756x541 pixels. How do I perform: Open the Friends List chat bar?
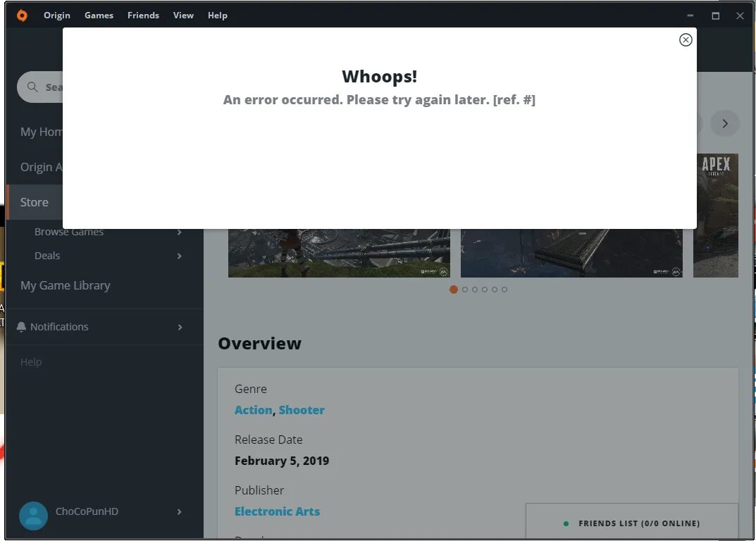[x=631, y=521]
